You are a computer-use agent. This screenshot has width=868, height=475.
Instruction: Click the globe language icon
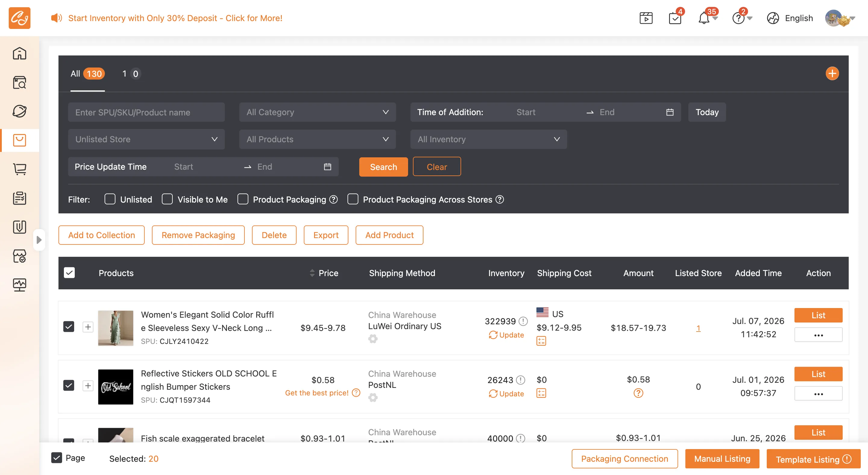[773, 18]
